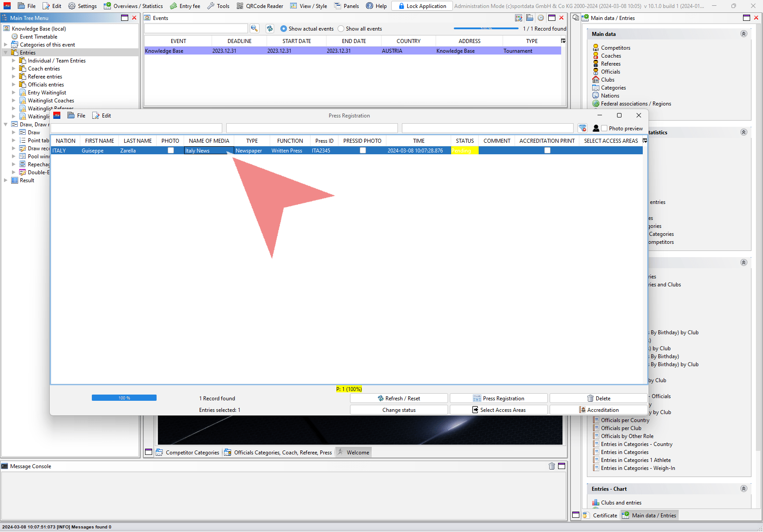This screenshot has width=763, height=532.
Task: Click the blue 100 % progress bar
Action: 124,398
